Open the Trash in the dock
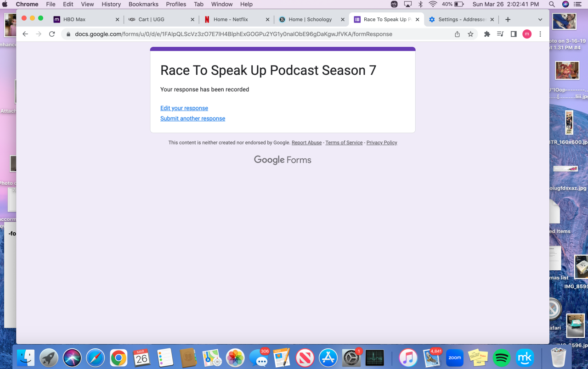 [559, 358]
